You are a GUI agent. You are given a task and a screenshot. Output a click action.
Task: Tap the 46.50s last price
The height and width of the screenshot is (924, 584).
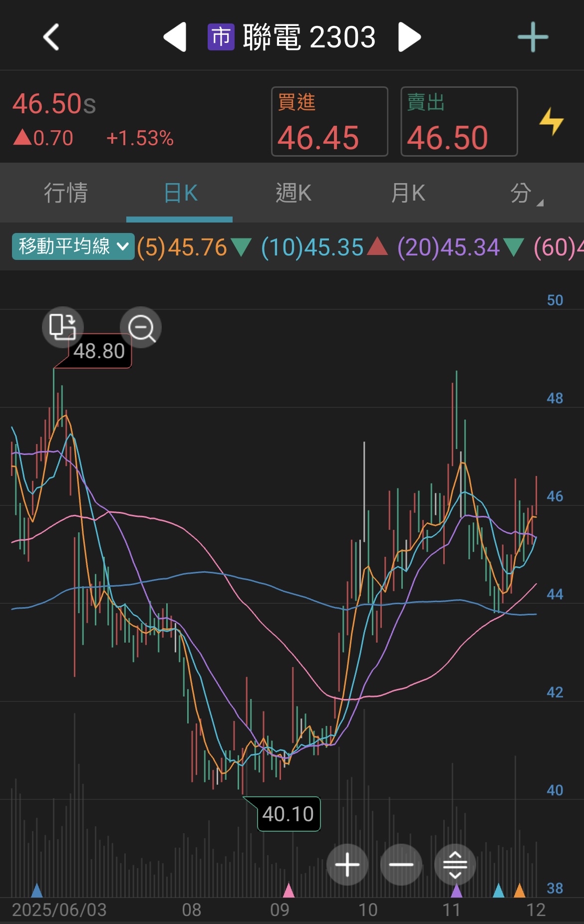(54, 104)
